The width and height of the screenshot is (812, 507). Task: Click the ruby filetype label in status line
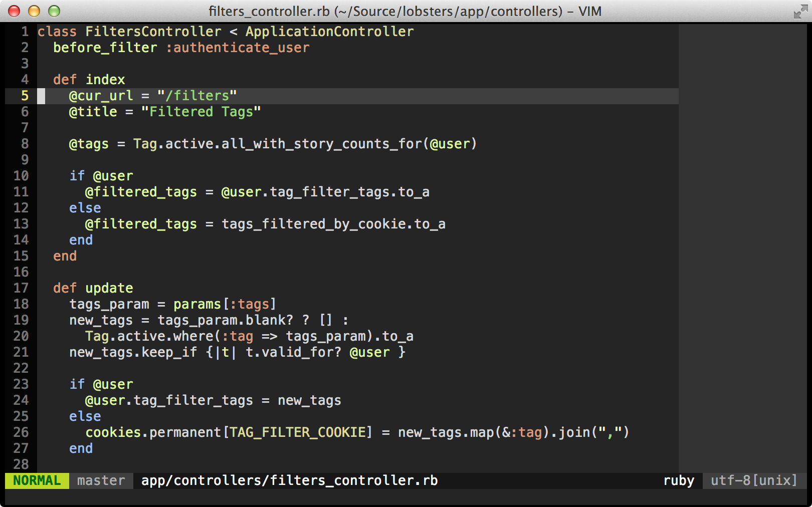pyautogui.click(x=679, y=480)
